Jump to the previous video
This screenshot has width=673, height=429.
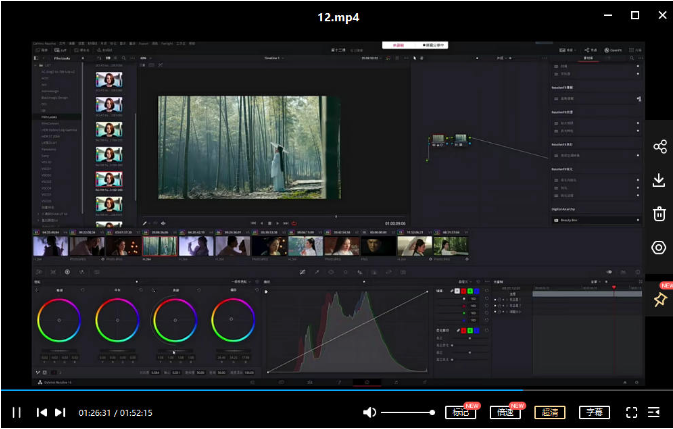(x=42, y=413)
